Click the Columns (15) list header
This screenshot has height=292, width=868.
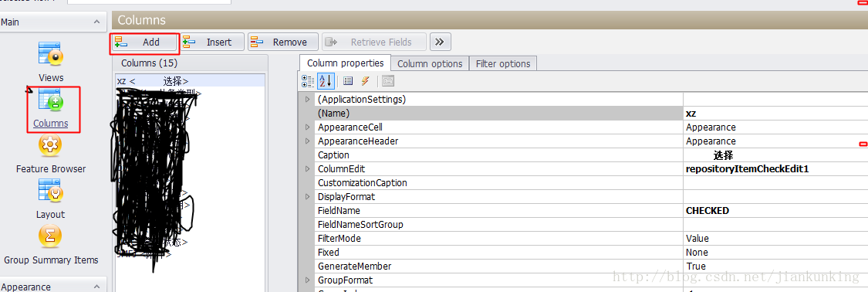click(x=149, y=63)
